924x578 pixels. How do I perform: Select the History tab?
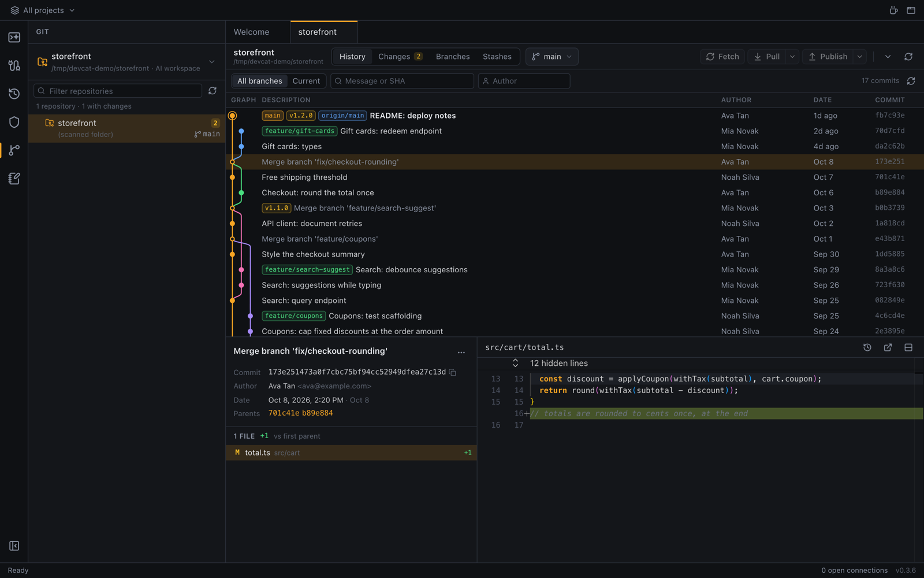[352, 57]
